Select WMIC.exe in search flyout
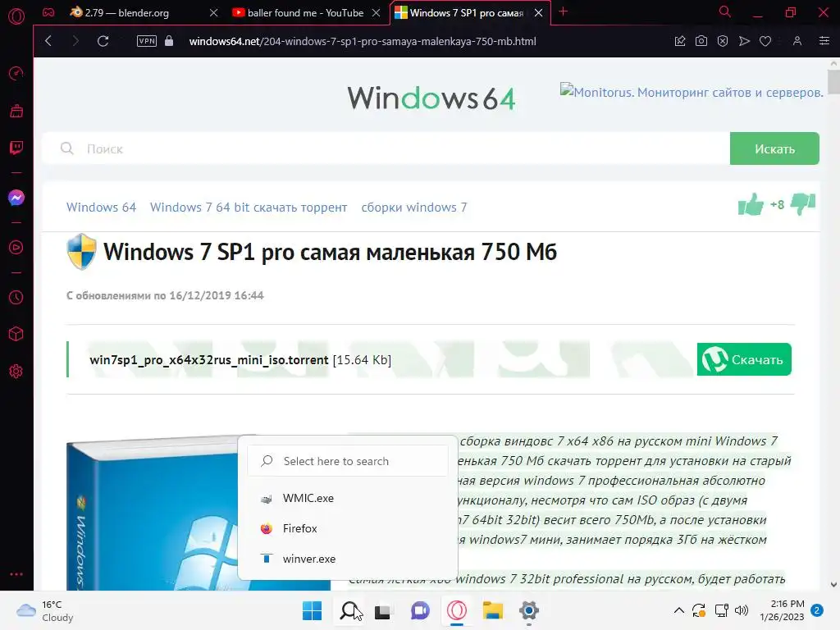The height and width of the screenshot is (630, 840). click(348, 498)
